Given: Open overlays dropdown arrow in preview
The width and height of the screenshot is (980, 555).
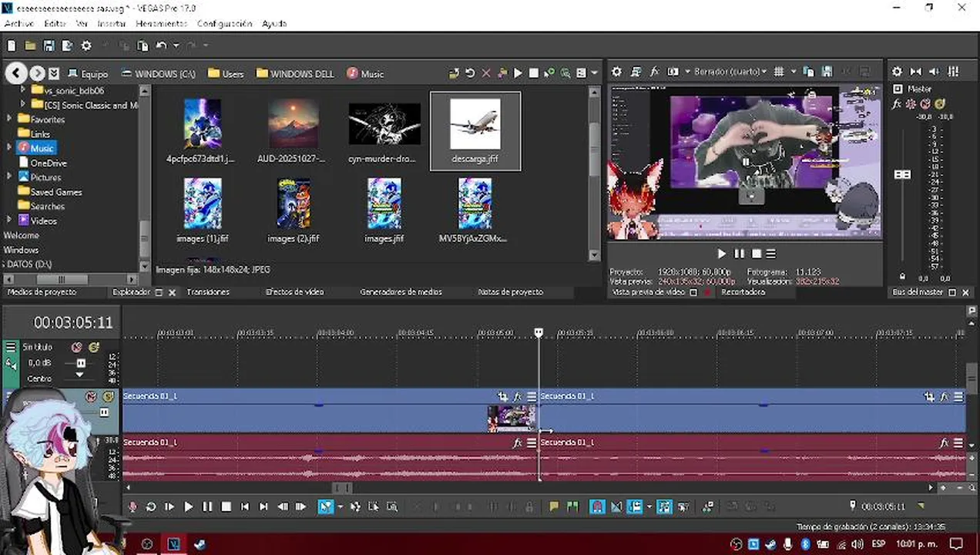Looking at the screenshot, I should click(793, 72).
